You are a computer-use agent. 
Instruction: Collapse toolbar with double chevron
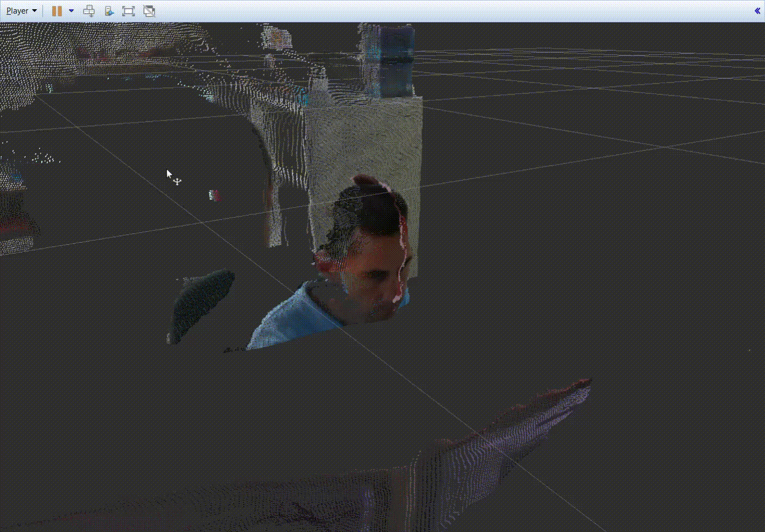point(757,11)
